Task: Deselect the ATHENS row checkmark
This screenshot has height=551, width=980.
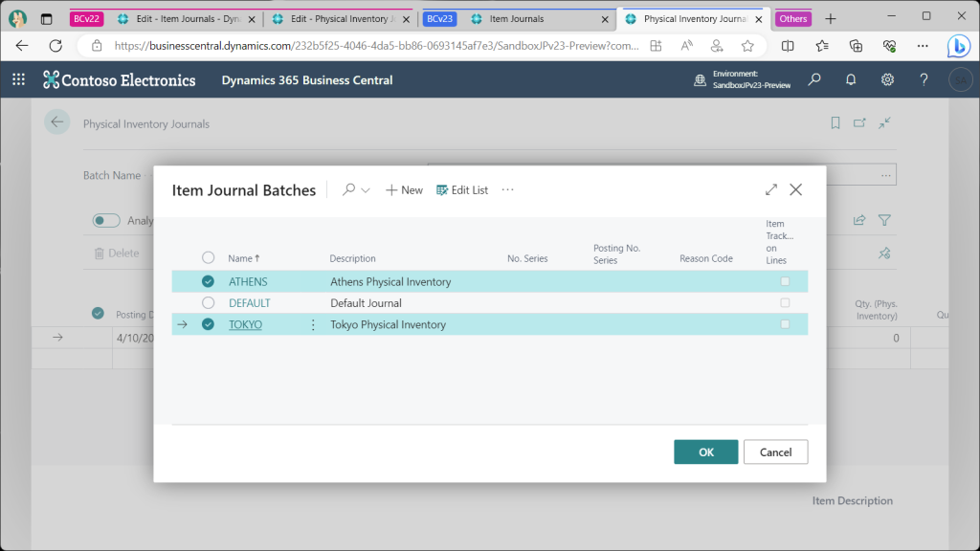Action: coord(208,281)
